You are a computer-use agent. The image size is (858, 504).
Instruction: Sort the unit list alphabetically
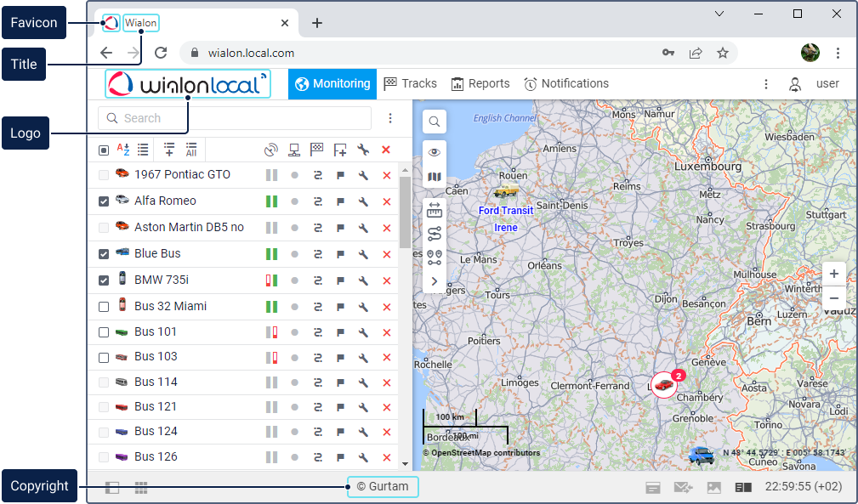click(123, 150)
